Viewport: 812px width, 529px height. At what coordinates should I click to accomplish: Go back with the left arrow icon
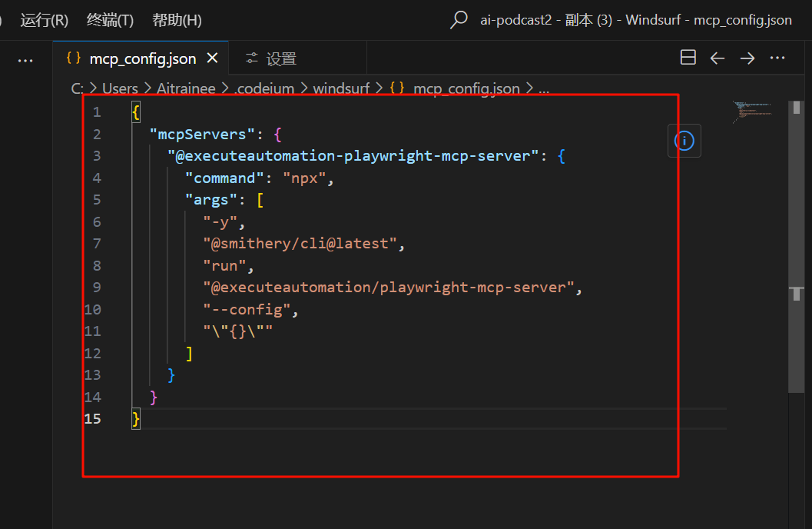click(718, 58)
